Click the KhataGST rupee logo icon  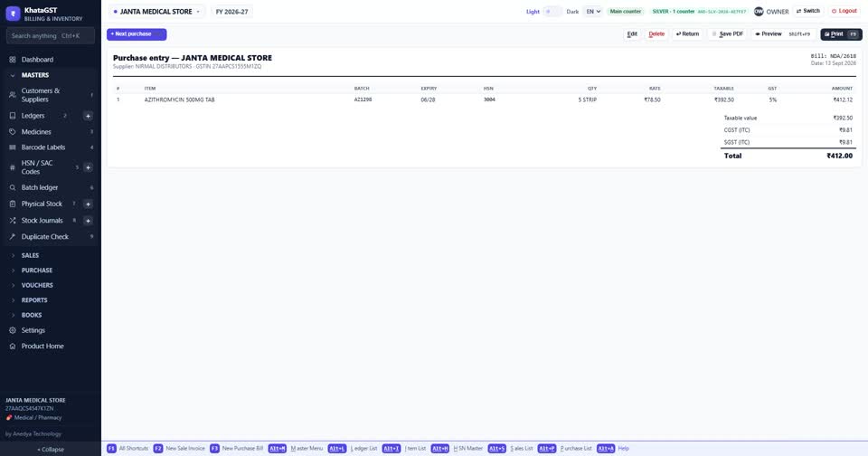click(x=13, y=14)
